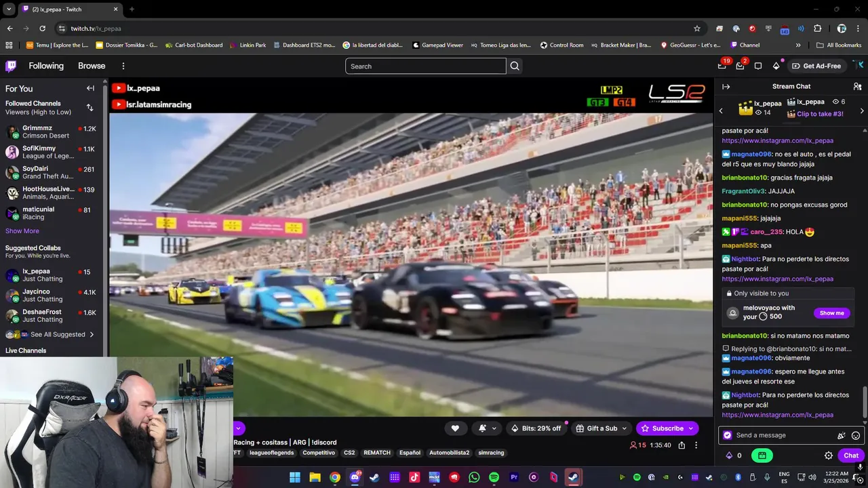Collapse the Stream Chat panel arrow
Screen dimensions: 868x488
[x=726, y=86]
